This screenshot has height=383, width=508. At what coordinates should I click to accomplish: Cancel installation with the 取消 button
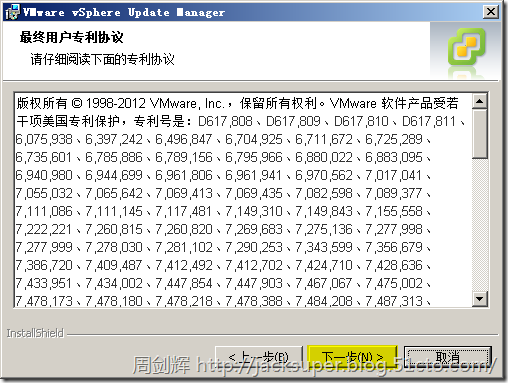tap(447, 357)
